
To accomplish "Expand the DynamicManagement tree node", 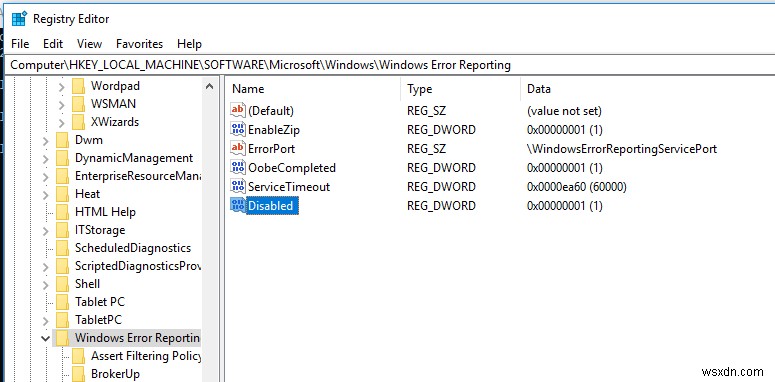I will [x=45, y=159].
